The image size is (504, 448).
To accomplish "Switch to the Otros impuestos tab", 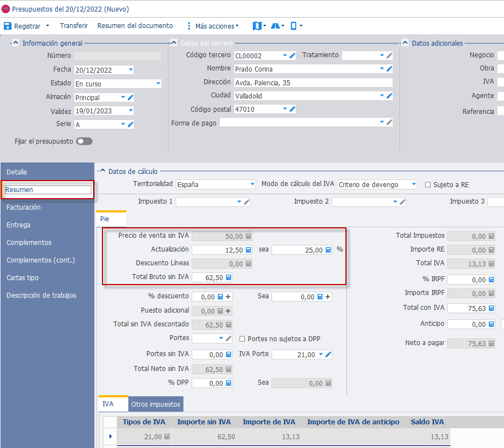I will pos(156,405).
